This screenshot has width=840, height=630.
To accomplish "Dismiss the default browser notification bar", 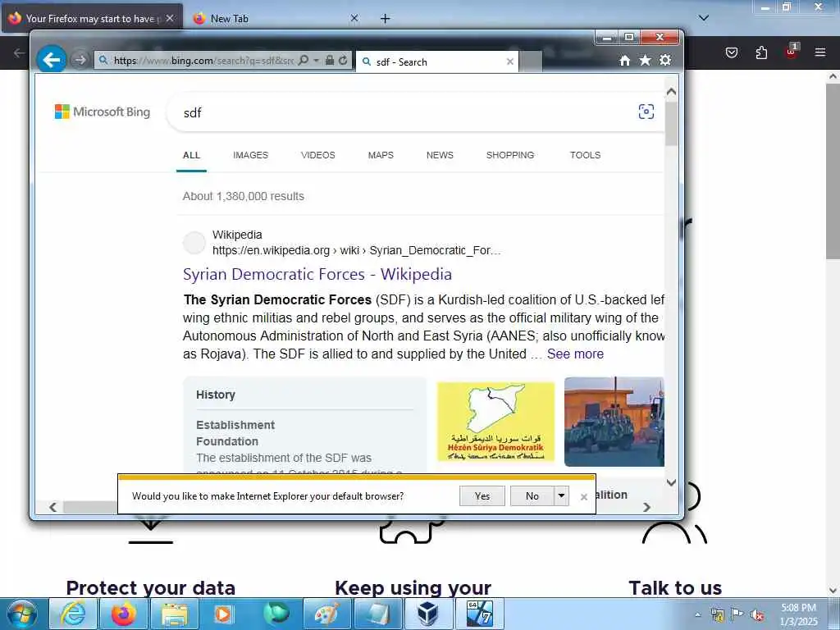I will point(584,497).
